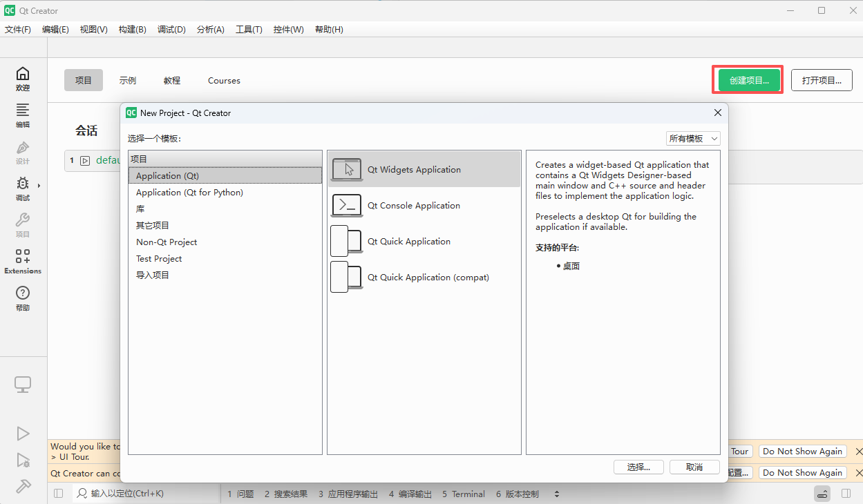The height and width of the screenshot is (504, 863).
Task: Open the output pane selector arrows
Action: tap(557, 494)
